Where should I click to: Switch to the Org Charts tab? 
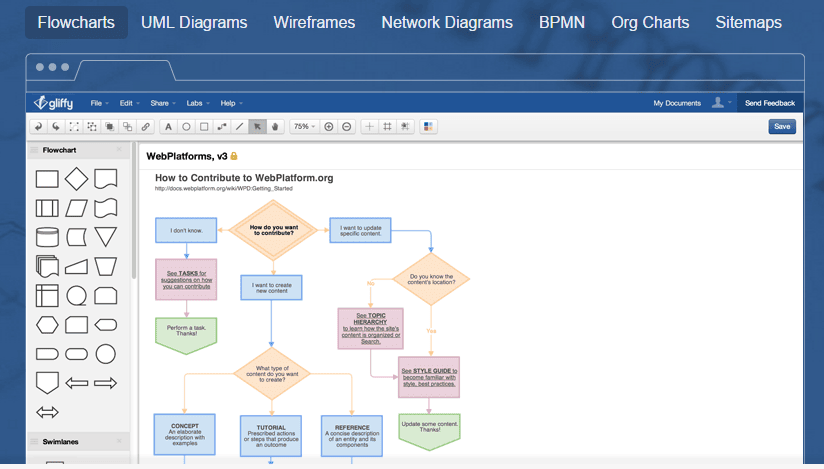point(650,23)
